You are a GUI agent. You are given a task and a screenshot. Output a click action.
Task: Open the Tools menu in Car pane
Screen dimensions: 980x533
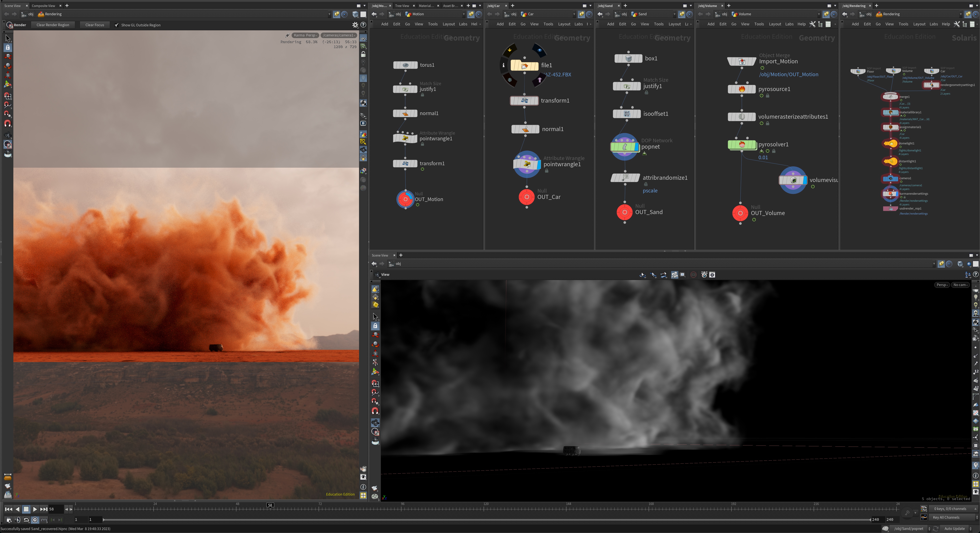548,24
